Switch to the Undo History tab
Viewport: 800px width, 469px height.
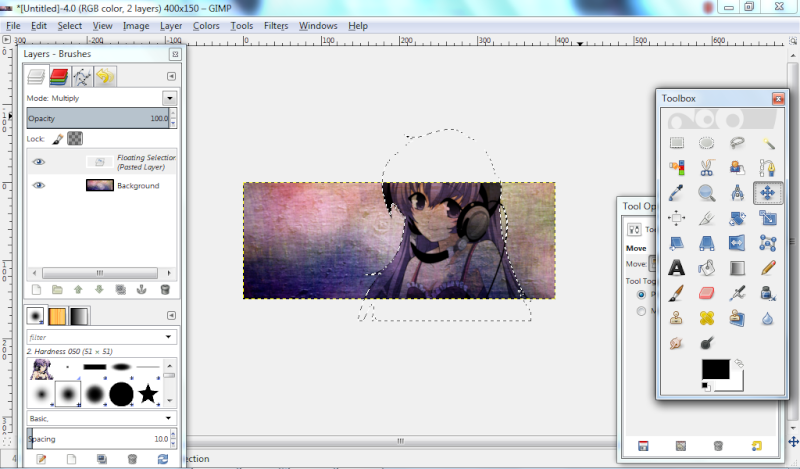(105, 77)
